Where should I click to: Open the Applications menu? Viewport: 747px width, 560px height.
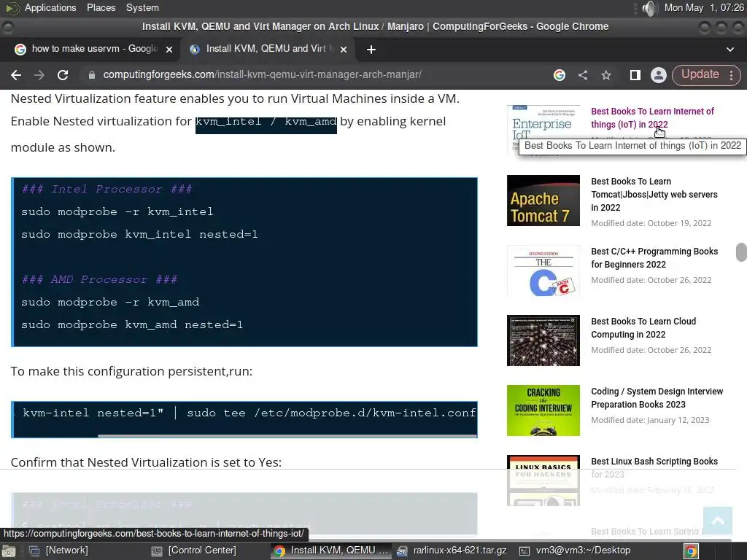[50, 7]
